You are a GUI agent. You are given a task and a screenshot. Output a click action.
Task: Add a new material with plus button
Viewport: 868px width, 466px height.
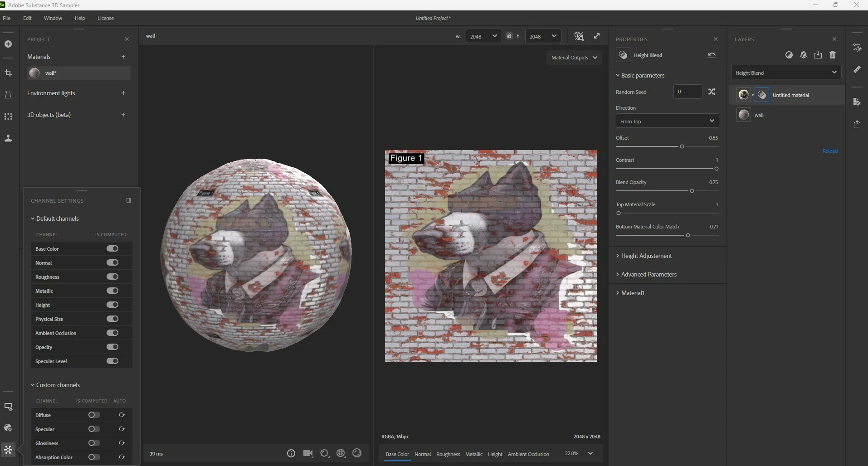pos(123,57)
